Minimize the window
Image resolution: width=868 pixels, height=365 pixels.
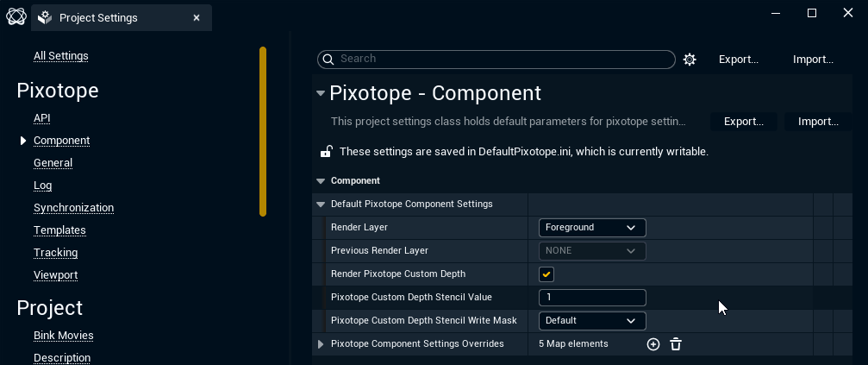pyautogui.click(x=776, y=13)
